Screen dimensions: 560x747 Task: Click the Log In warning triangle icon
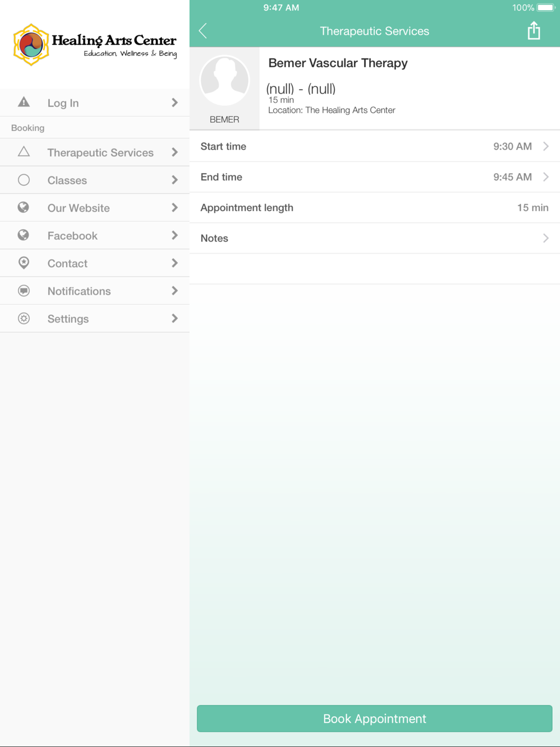pos(24,102)
